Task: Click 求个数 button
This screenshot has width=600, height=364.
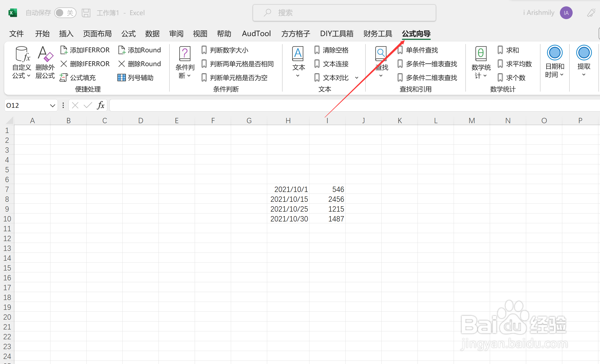Action: pyautogui.click(x=511, y=78)
